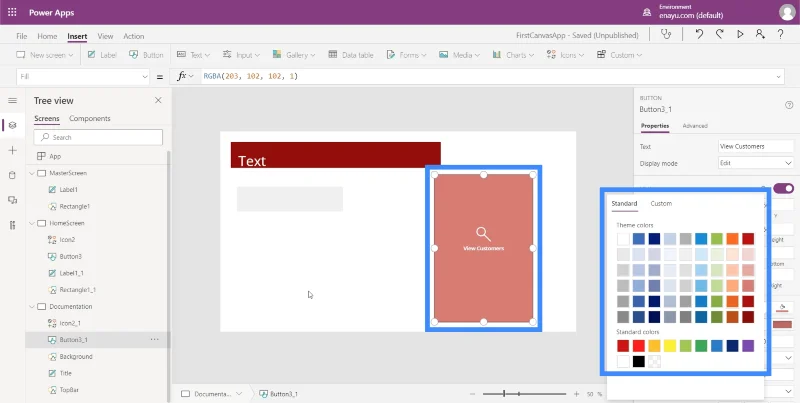Open the Action menu tab
The height and width of the screenshot is (403, 800).
(x=134, y=36)
